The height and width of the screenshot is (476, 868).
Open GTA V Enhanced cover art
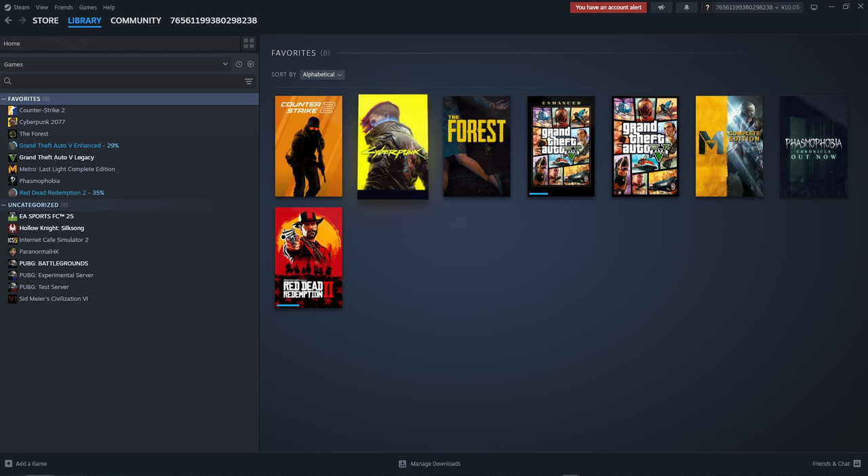pyautogui.click(x=561, y=146)
